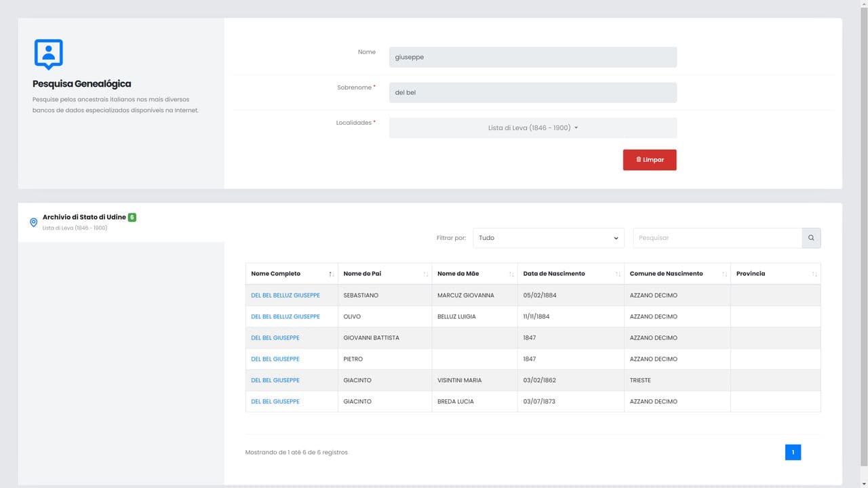
Task: Go to page 1 in pagination
Action: (793, 452)
